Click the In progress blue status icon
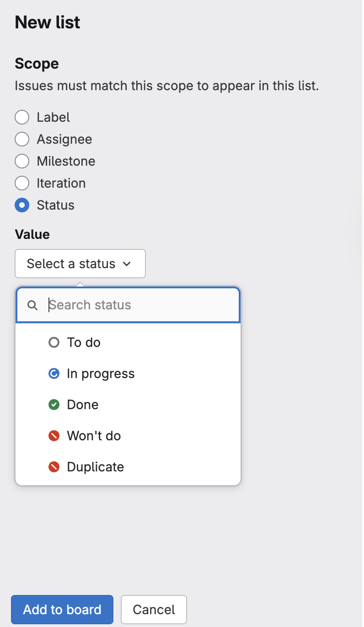This screenshot has height=627, width=364. coord(54,373)
